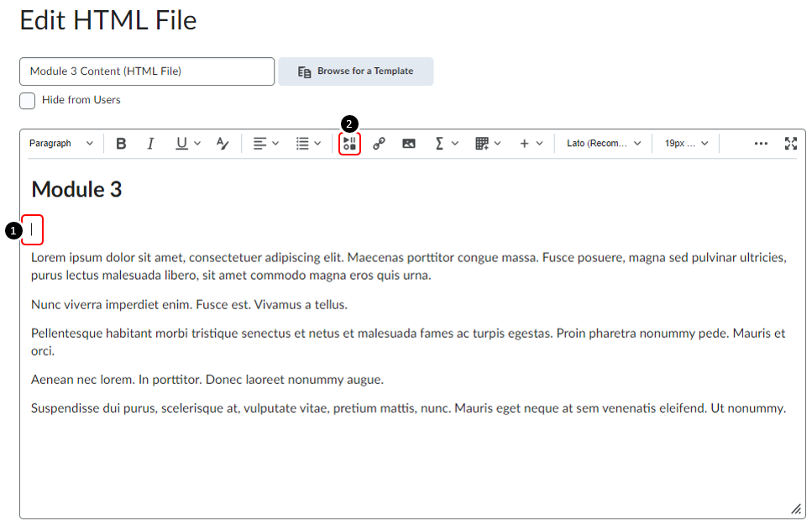Open the format painter tool
Image resolution: width=812 pixels, height=526 pixels.
[223, 144]
